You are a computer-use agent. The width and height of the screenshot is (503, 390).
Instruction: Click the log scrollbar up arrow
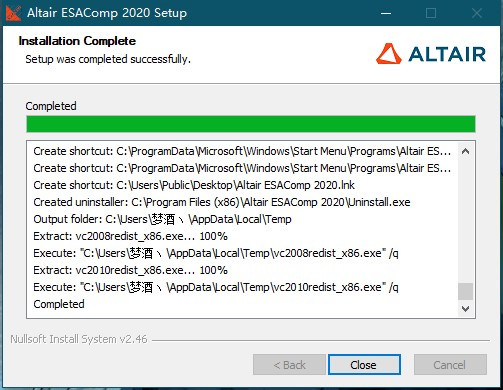[465, 151]
